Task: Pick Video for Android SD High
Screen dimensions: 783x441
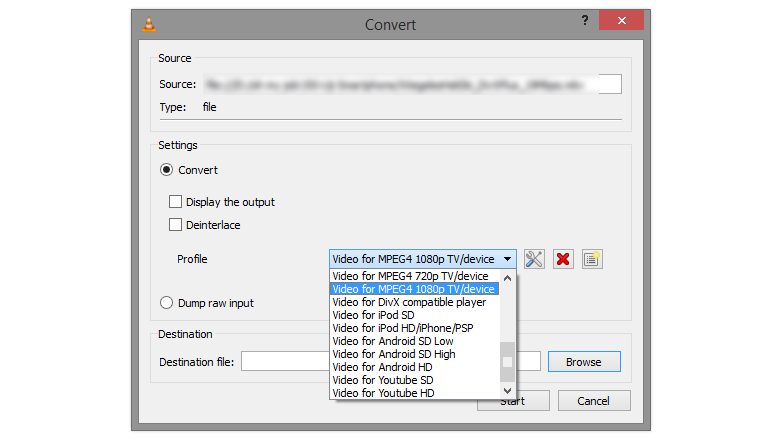Action: pyautogui.click(x=394, y=354)
